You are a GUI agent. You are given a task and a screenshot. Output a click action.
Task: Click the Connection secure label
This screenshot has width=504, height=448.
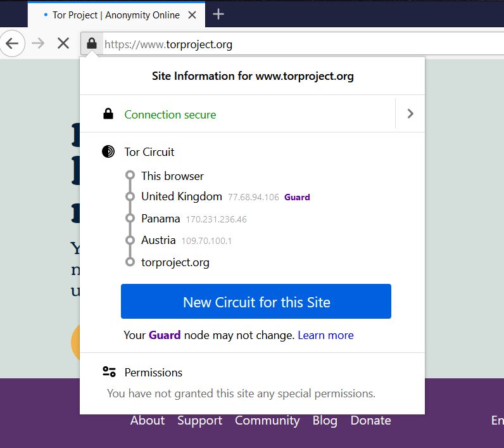pyautogui.click(x=170, y=115)
